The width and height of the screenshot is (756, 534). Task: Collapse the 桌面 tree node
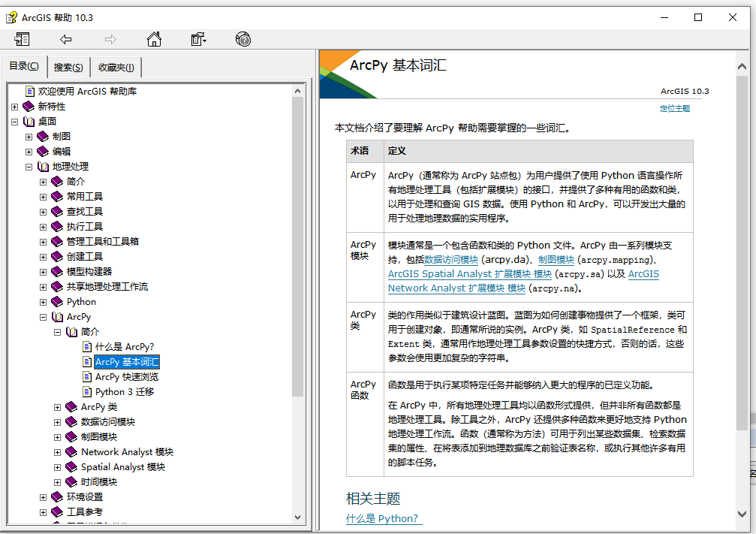(14, 122)
